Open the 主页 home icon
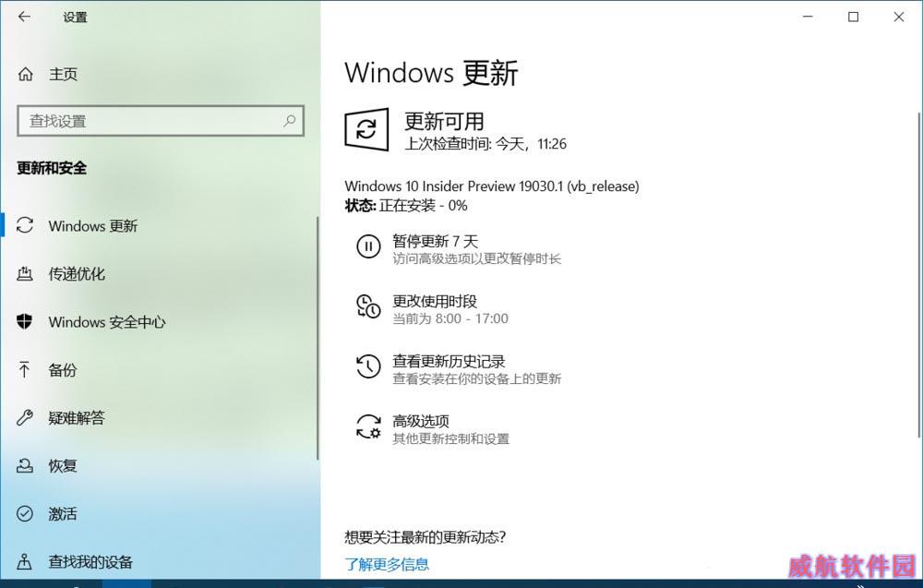Screen dimensions: 923x588 25,74
